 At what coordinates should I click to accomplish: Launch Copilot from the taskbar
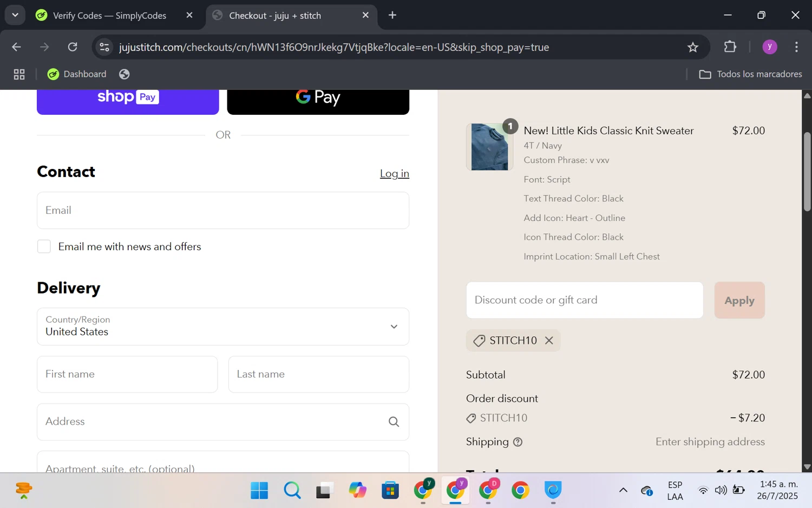[357, 491]
